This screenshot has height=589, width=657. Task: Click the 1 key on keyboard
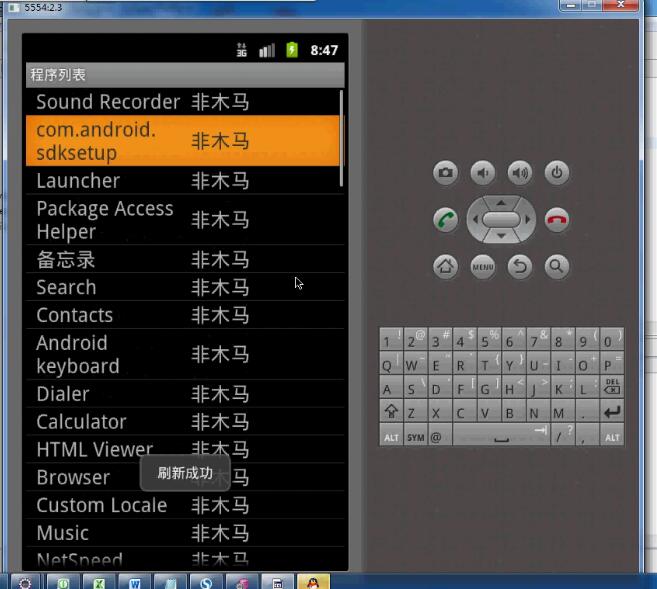(x=391, y=339)
